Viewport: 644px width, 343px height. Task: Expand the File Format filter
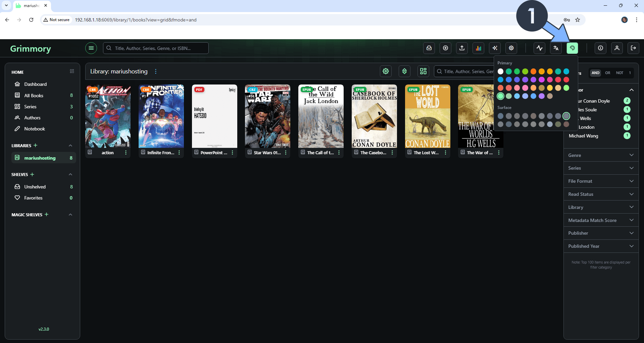(x=601, y=181)
